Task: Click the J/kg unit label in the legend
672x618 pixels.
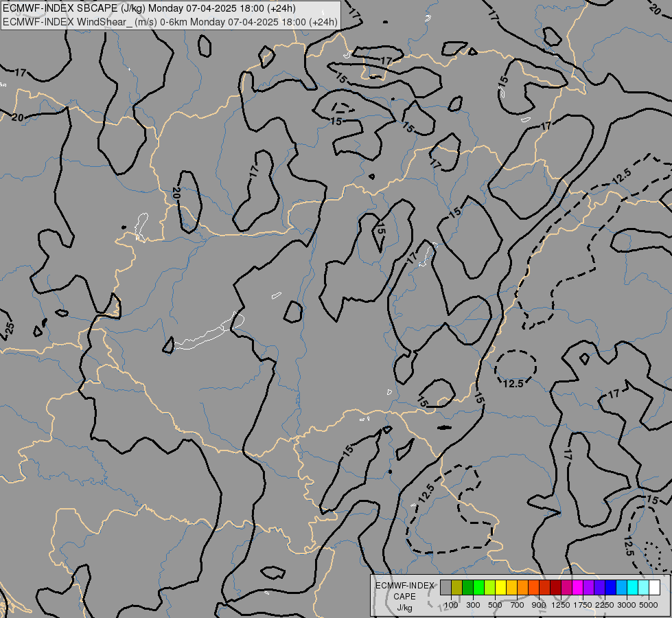Action: click(404, 608)
